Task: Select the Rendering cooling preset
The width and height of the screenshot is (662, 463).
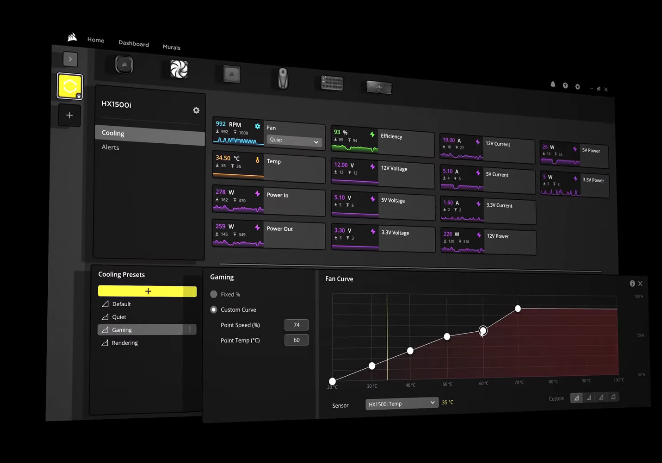Action: pos(125,343)
